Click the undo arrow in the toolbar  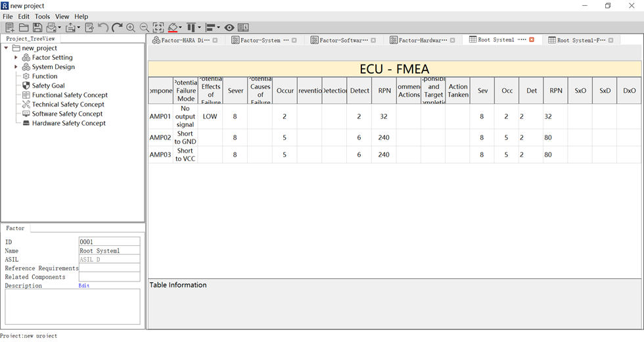[103, 28]
